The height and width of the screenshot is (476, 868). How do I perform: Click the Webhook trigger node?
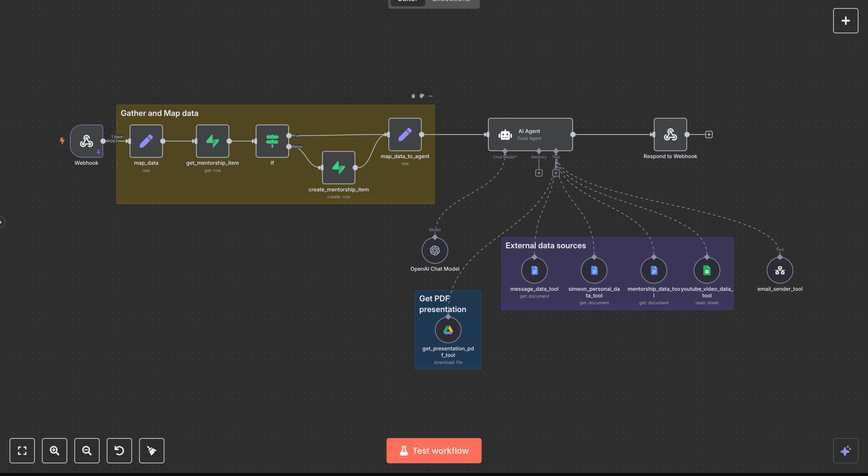point(86,141)
